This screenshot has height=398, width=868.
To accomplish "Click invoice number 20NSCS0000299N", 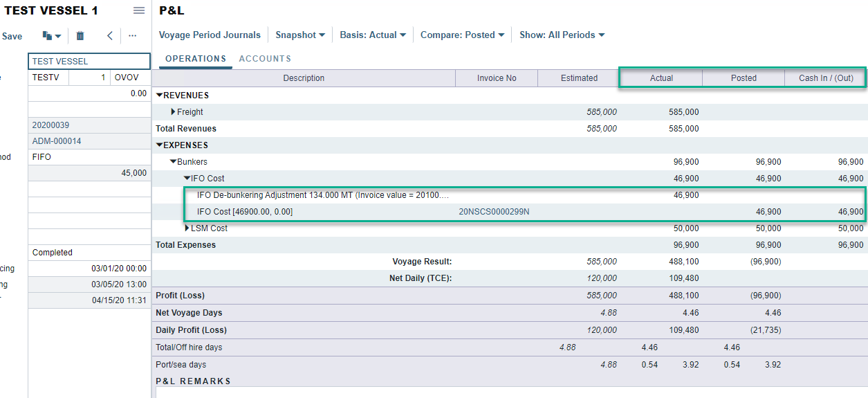I will click(494, 212).
